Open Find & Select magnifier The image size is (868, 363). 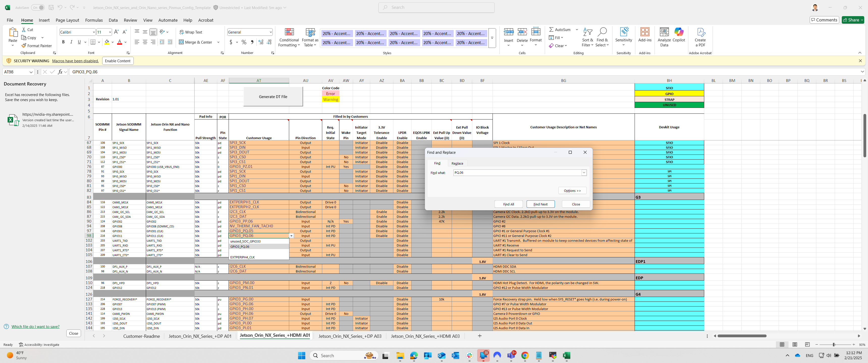[602, 37]
